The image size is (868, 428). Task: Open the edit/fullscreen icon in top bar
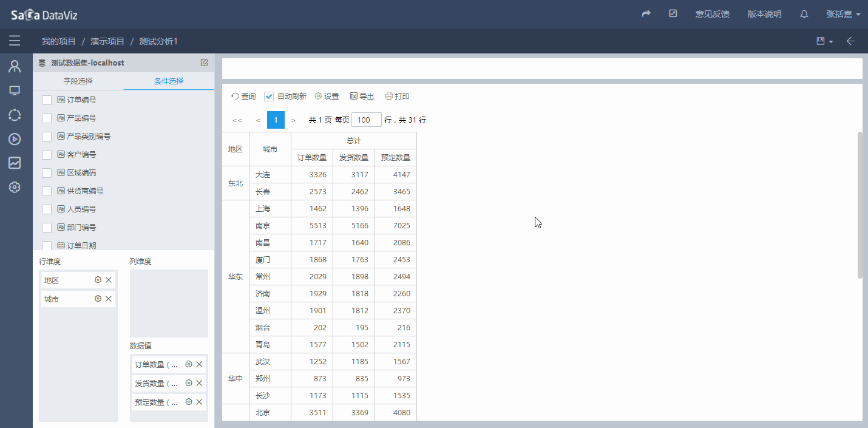click(x=673, y=13)
